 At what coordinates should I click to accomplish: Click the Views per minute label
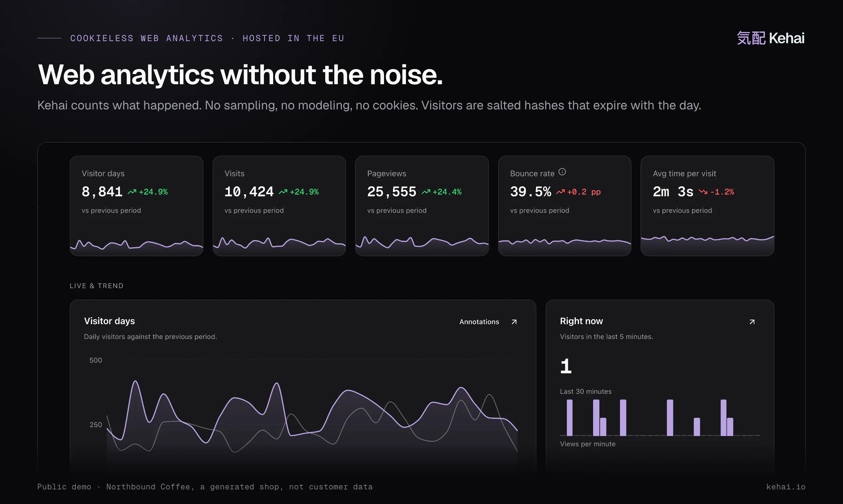[x=588, y=444]
